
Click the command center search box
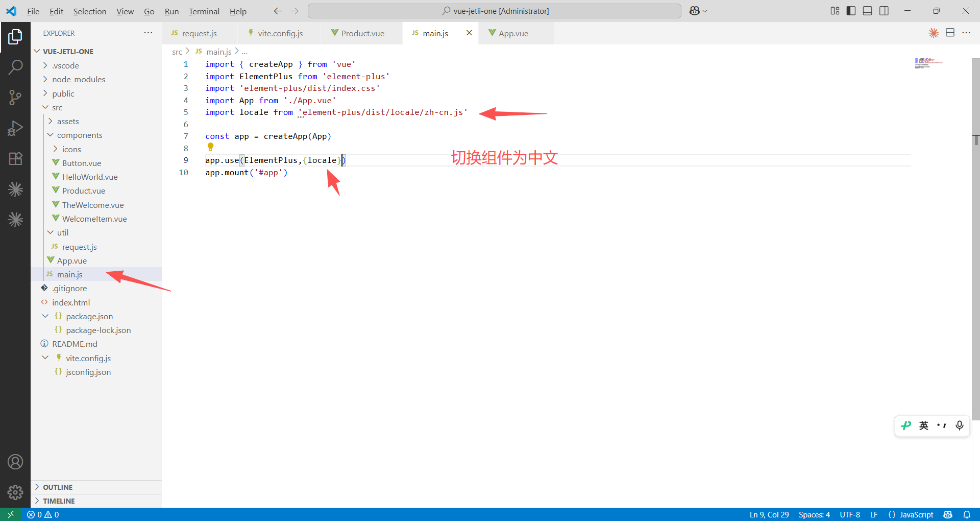click(x=495, y=11)
